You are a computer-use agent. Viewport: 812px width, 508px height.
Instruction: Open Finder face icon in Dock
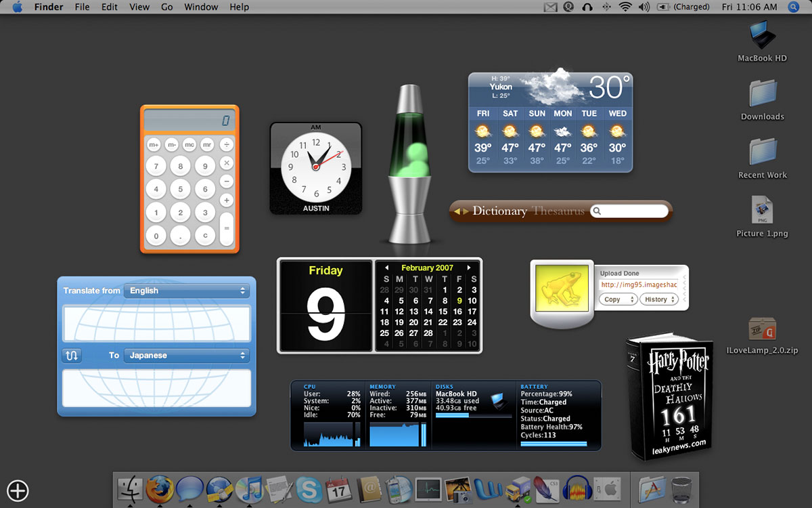pos(130,489)
